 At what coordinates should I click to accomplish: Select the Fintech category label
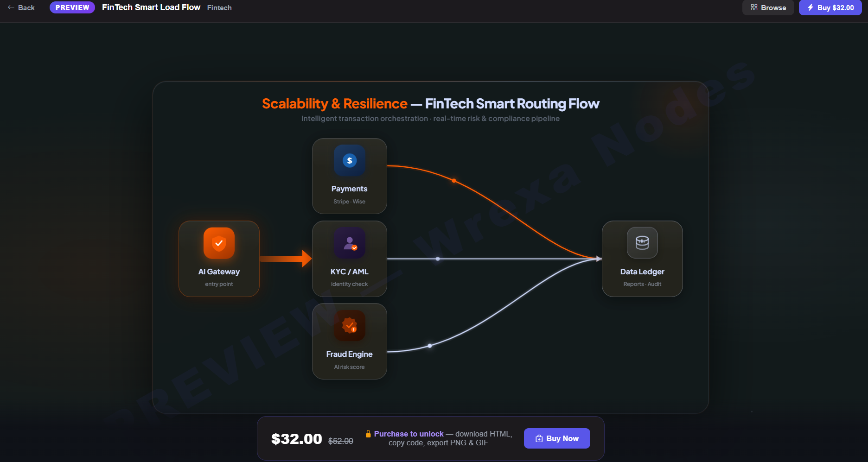coord(219,7)
